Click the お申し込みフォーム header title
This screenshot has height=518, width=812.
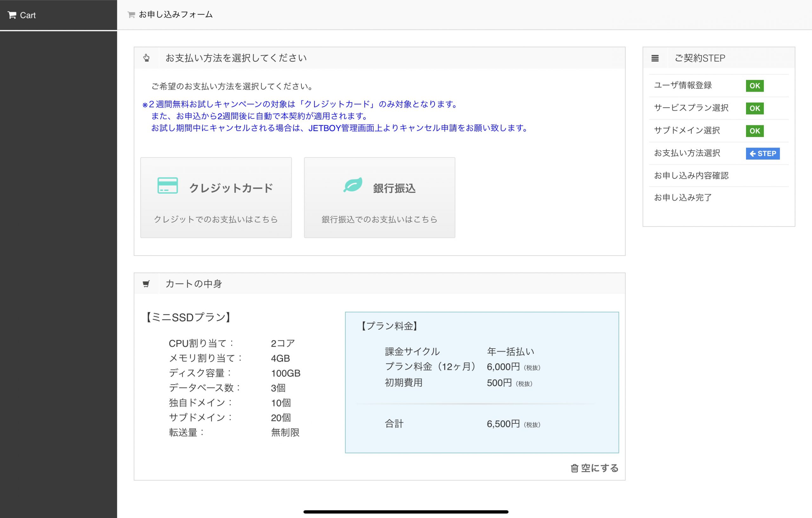[x=176, y=15]
